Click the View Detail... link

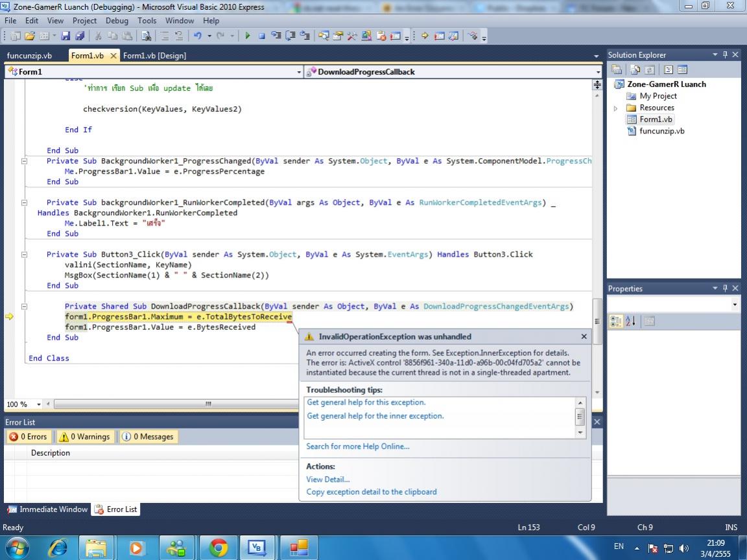tap(327, 480)
